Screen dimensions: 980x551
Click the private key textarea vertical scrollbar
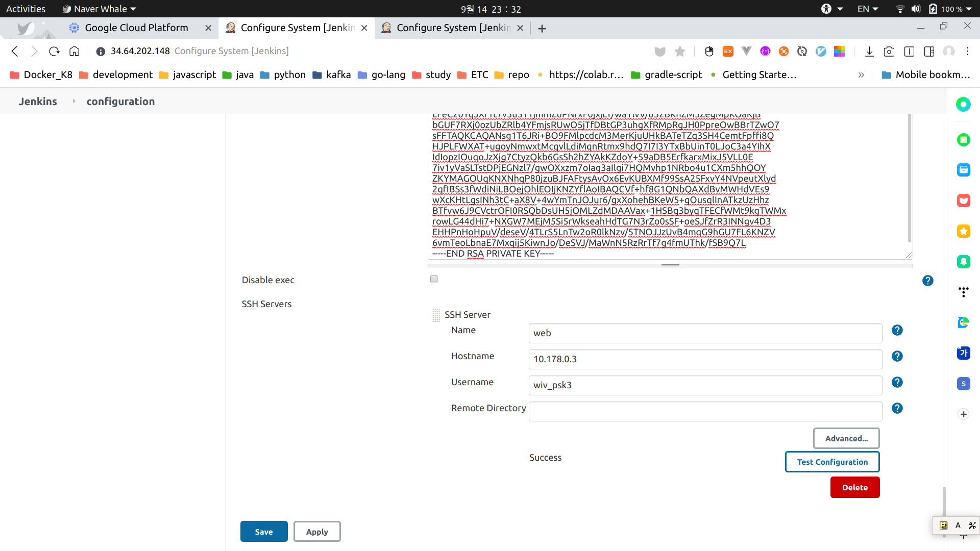909,179
